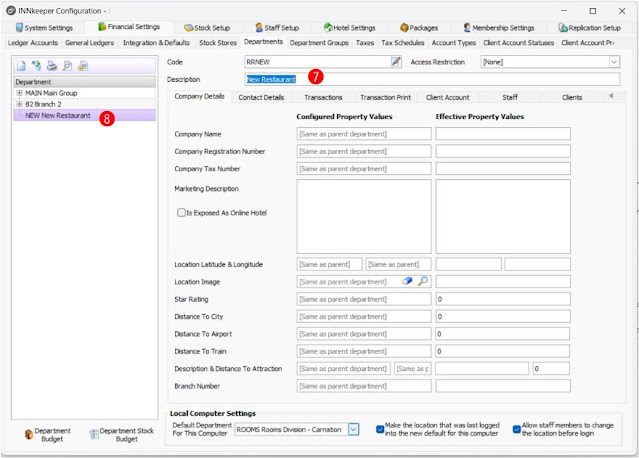639x458 pixels.
Task: Click the configured Distance To Airport field
Action: click(364, 334)
